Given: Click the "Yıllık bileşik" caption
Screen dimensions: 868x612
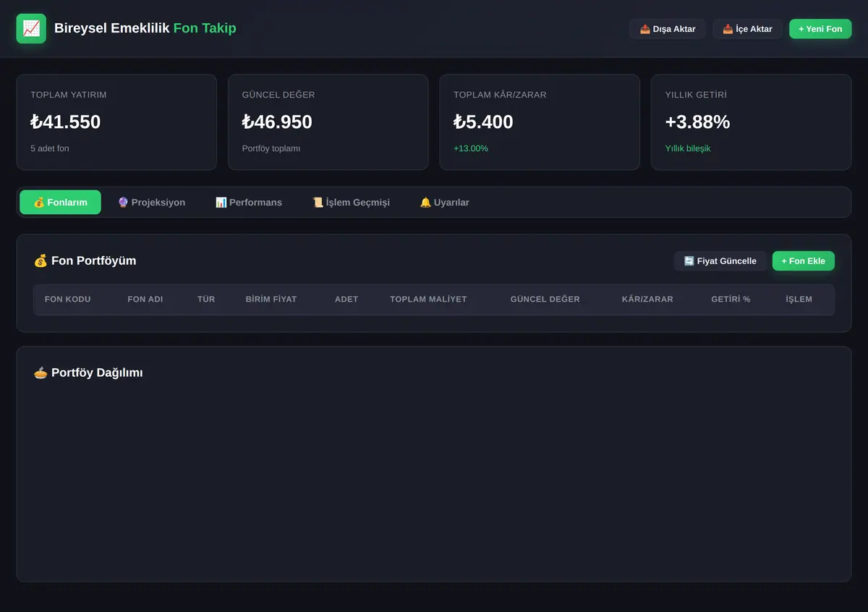Looking at the screenshot, I should click(x=688, y=148).
